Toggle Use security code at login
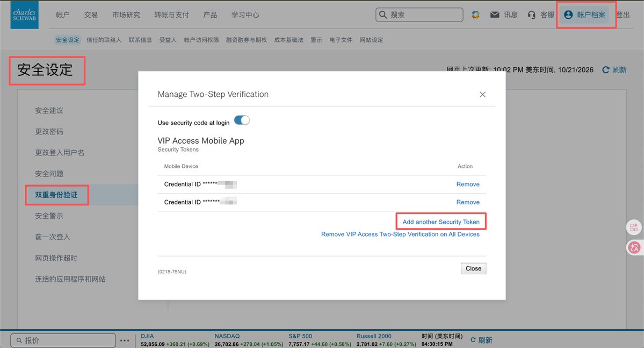Screen dimensions: 644x348 tap(242, 120)
